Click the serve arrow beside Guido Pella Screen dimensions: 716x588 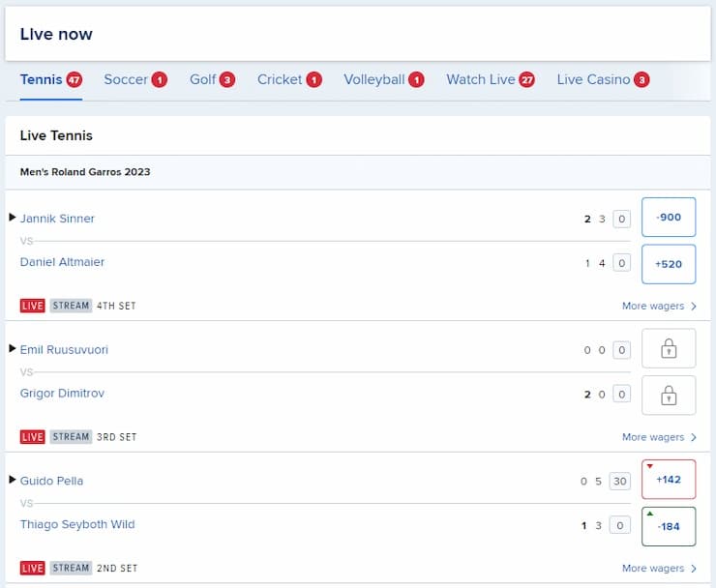13,480
